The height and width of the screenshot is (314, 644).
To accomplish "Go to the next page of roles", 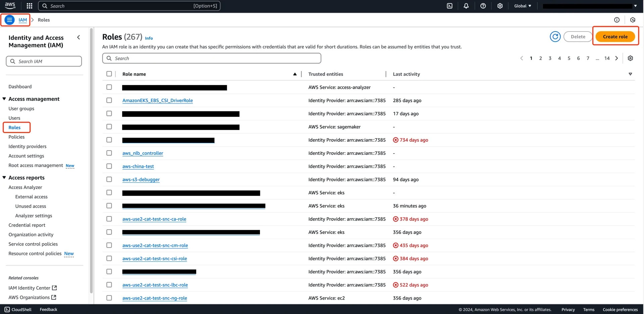I will coord(616,58).
